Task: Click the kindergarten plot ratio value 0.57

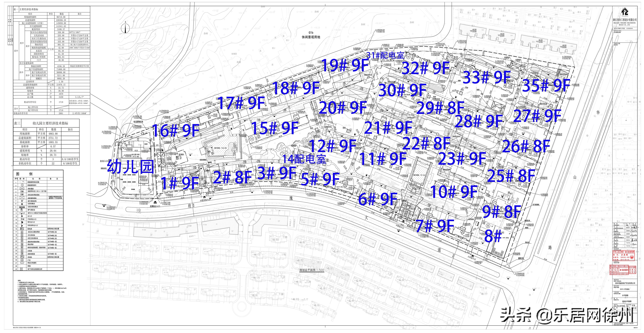Action: coord(53,147)
